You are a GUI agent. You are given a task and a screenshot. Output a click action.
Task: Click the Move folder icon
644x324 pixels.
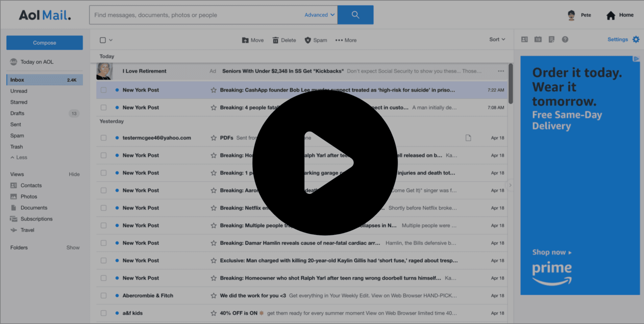coord(245,40)
